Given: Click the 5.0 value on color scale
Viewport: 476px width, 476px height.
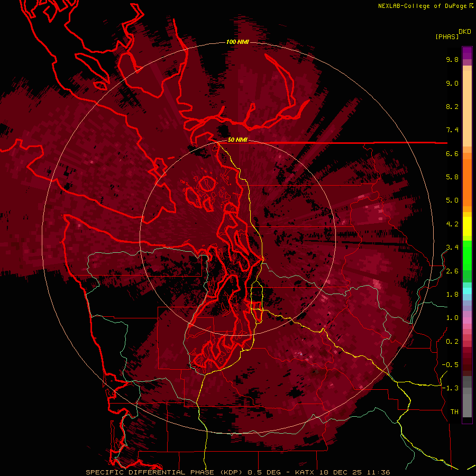Looking at the screenshot, I should pos(452,200).
